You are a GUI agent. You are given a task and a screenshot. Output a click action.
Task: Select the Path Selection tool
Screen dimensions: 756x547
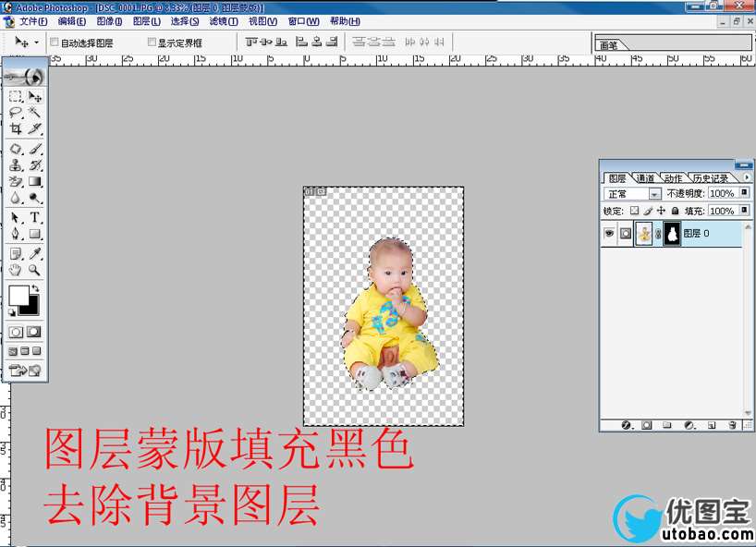pos(16,218)
